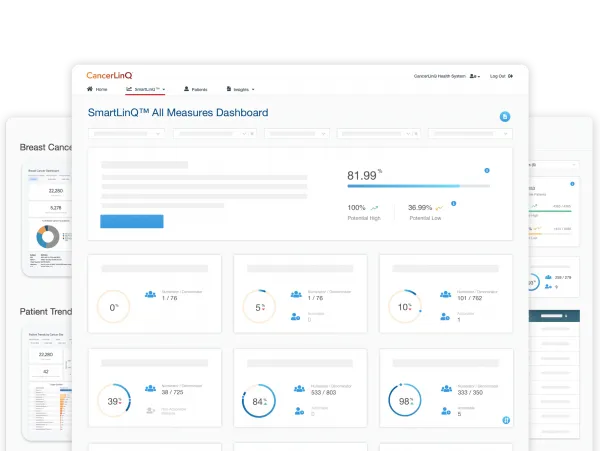Viewport: 600px width, 451px height.
Task: Click the group icon beside 333 / 350
Action: pos(447,389)
